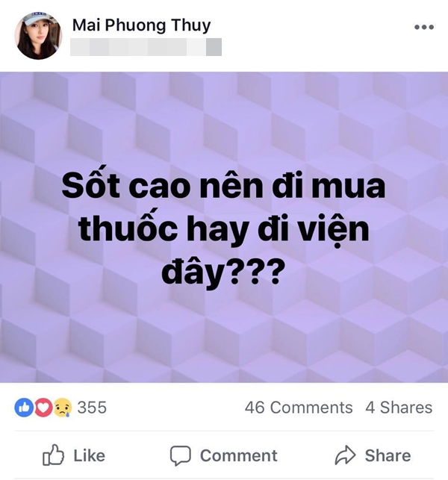This screenshot has width=448, height=480.
Task: Click the Share button label
Action: 388,455
